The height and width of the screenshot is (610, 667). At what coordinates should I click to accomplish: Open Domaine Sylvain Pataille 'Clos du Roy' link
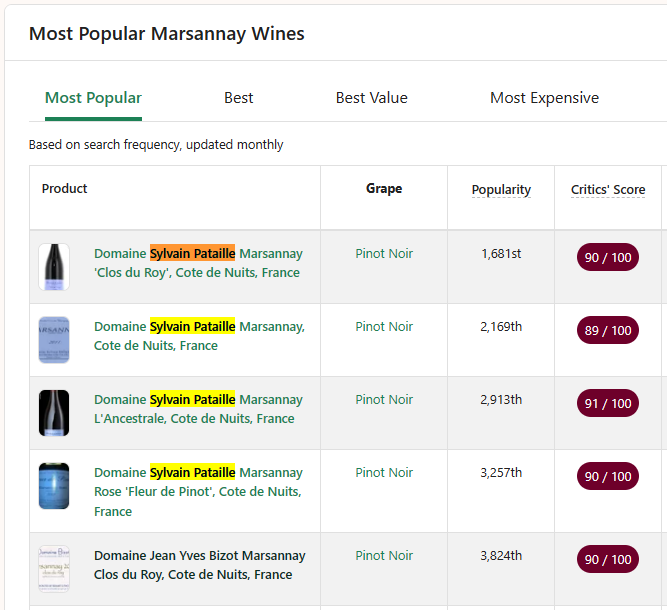tap(198, 263)
